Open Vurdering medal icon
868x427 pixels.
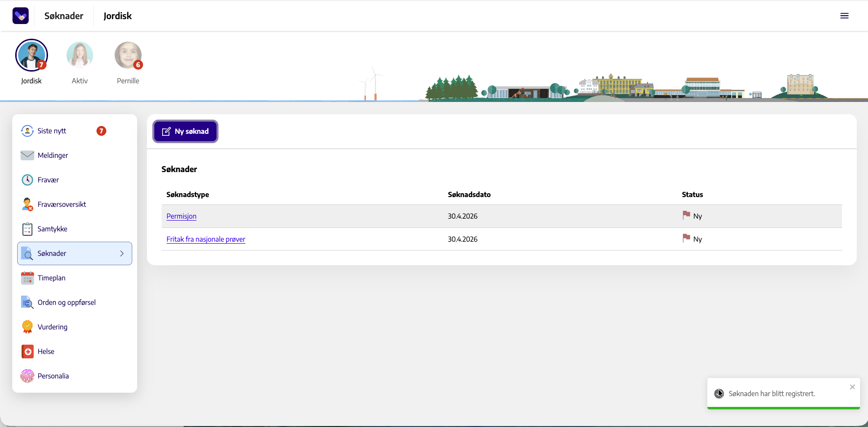coord(27,327)
